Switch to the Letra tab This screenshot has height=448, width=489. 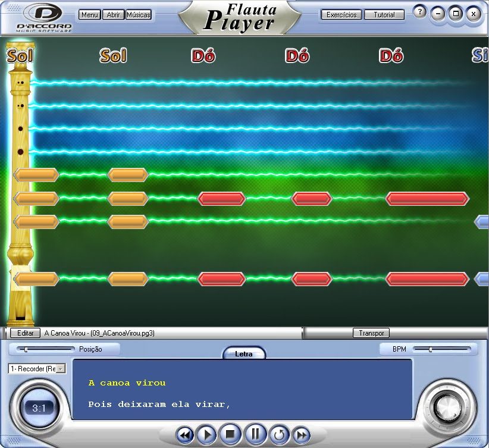click(243, 354)
